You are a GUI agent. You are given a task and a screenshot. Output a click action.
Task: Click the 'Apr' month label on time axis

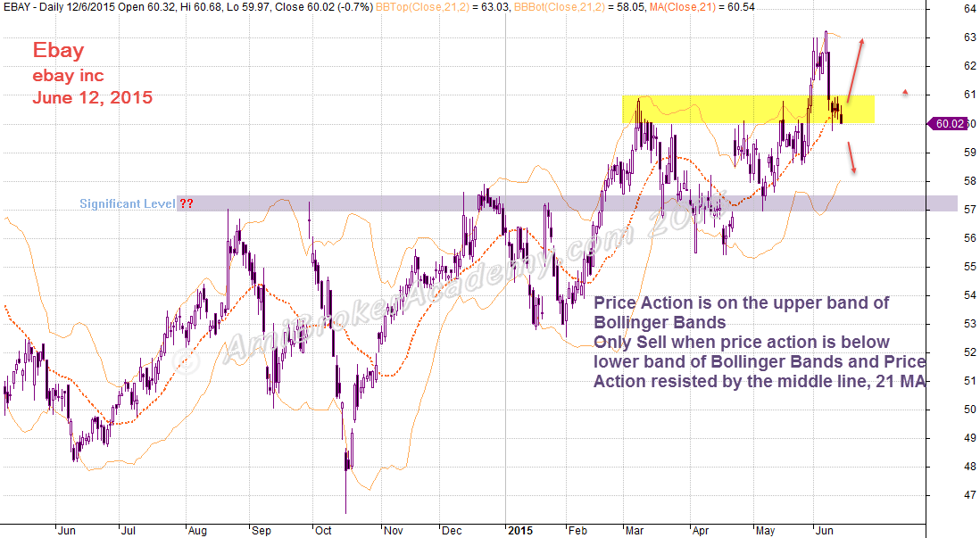(x=701, y=531)
